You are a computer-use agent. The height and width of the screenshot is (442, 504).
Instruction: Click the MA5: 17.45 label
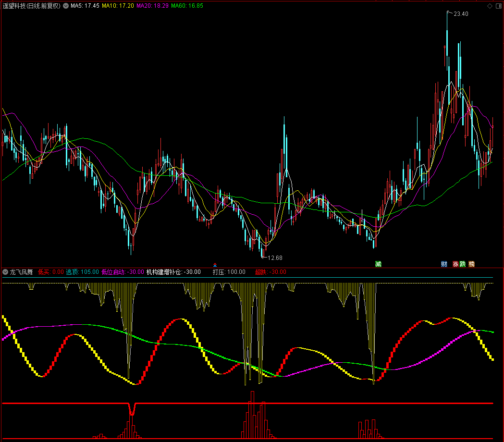click(x=85, y=6)
